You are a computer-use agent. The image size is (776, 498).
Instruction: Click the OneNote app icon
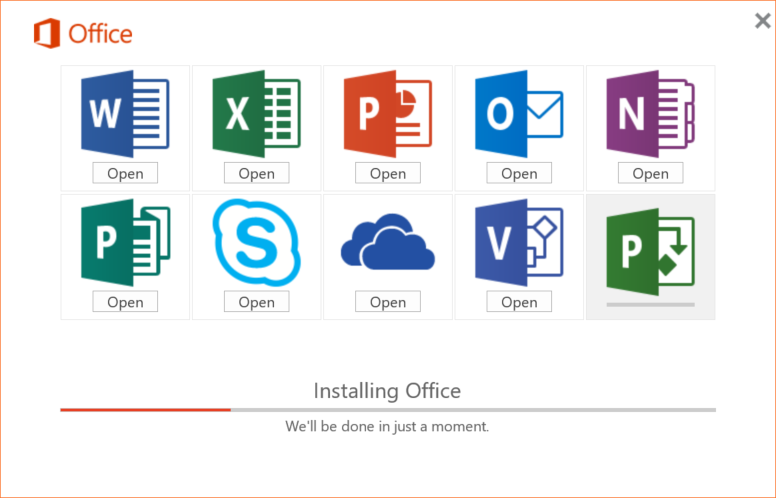650,114
